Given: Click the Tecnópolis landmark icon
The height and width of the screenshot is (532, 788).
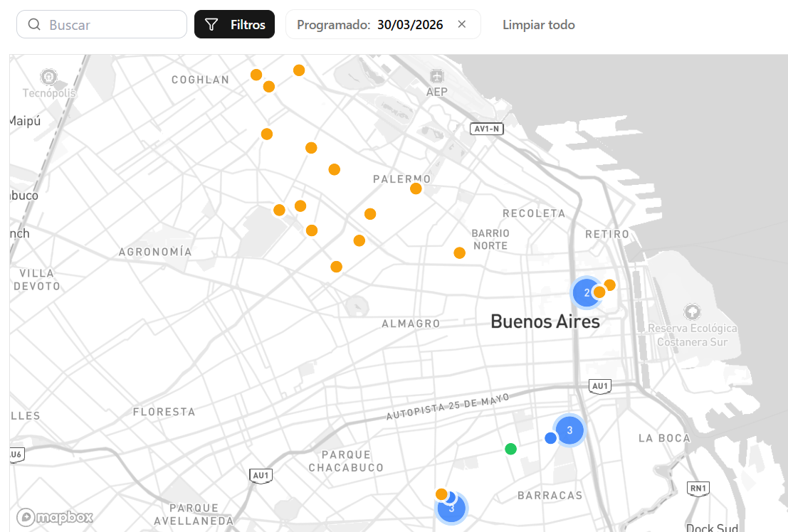Looking at the screenshot, I should (48, 76).
